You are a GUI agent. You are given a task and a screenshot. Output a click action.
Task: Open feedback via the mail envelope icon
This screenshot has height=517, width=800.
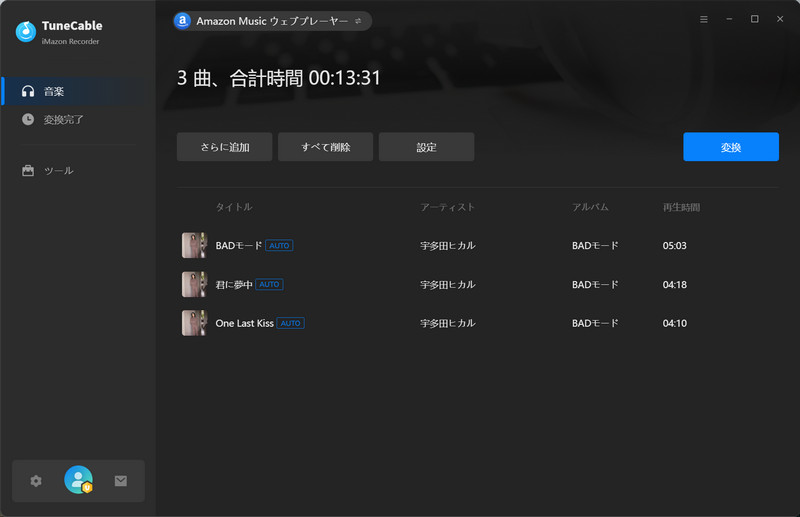(121, 481)
